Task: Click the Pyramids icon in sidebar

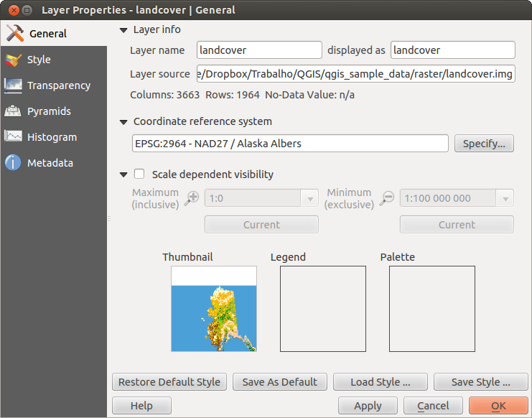Action: tap(13, 111)
